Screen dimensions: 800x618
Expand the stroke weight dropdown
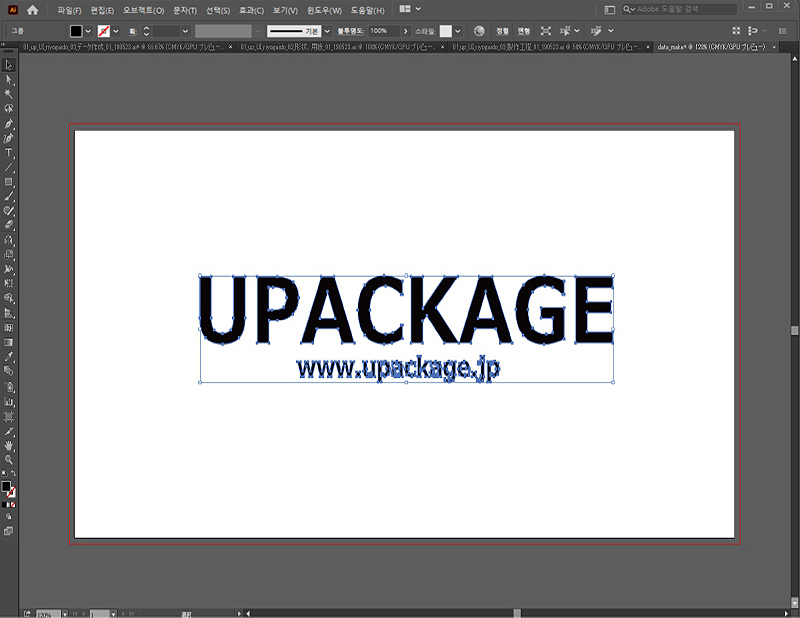[185, 31]
